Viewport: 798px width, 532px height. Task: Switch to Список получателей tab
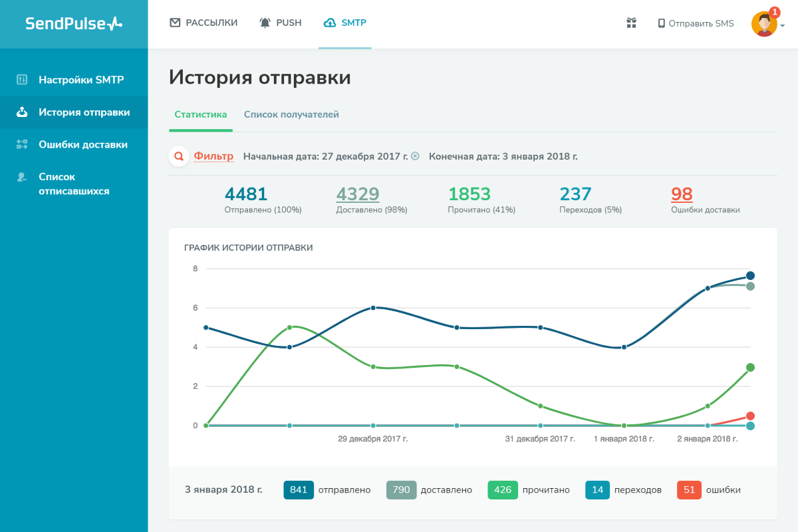[x=291, y=114]
